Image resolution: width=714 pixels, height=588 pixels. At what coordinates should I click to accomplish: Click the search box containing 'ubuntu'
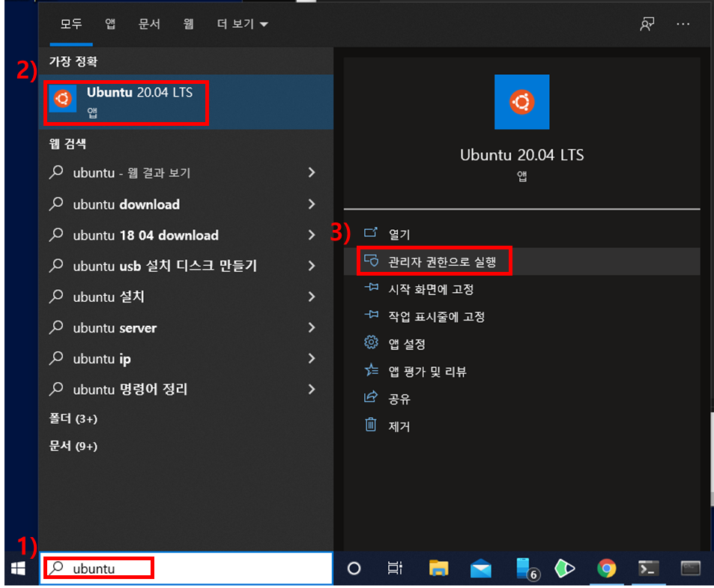(187, 569)
